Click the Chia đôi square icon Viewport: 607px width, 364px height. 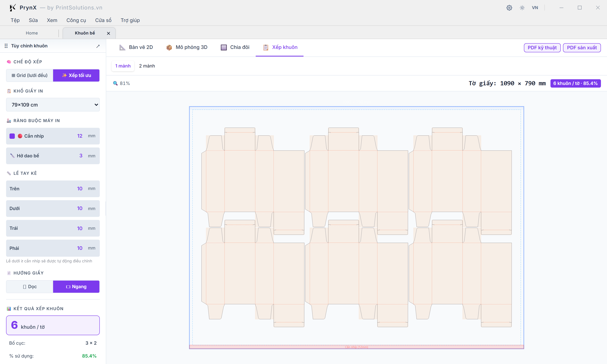coord(224,48)
